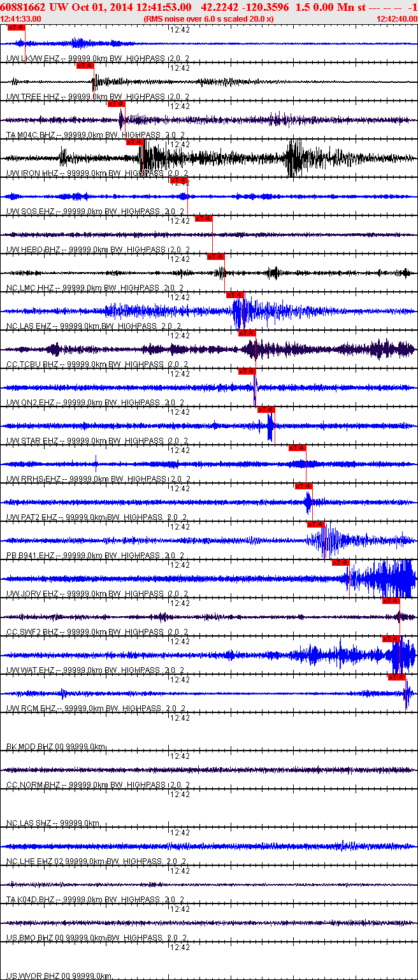The width and height of the screenshot is (418, 980).
Task: Click the red pick marker on M04C trace
Action: pos(116,104)
